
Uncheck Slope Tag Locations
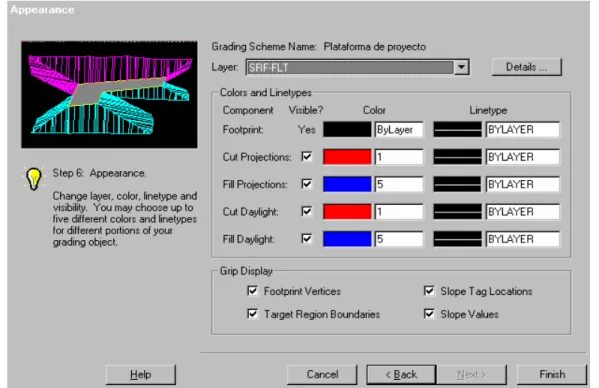point(429,291)
